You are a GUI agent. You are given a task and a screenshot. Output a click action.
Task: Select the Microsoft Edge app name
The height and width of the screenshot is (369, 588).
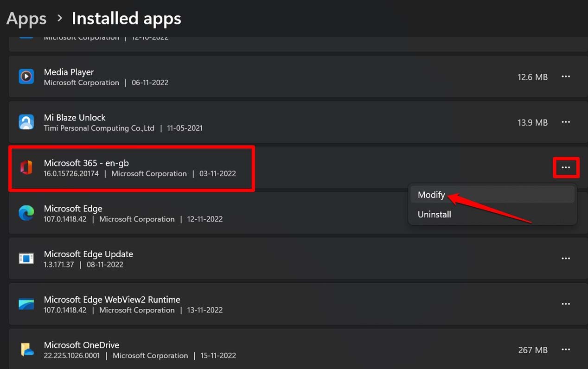click(x=73, y=209)
